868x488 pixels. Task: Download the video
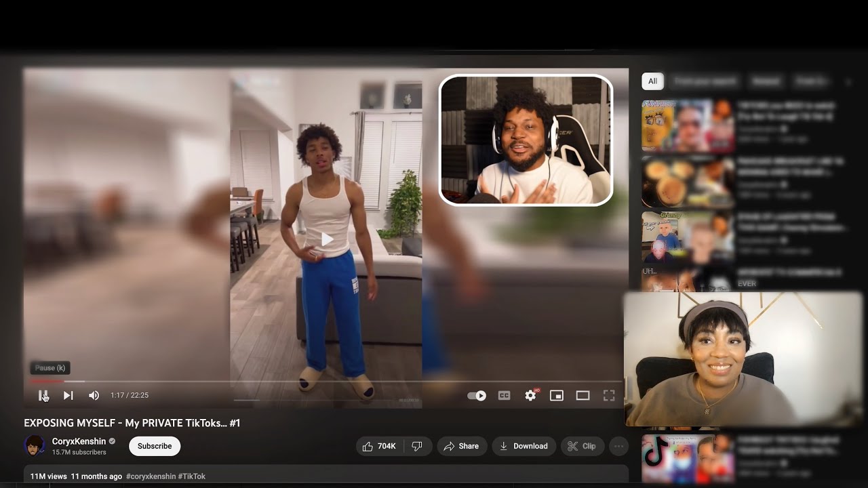click(x=524, y=446)
